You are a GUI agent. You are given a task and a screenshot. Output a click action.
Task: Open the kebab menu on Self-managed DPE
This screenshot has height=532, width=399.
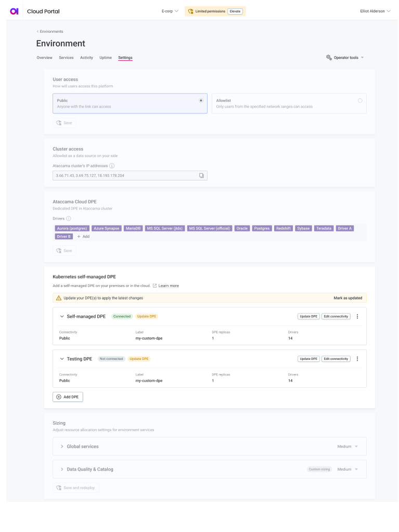(x=357, y=316)
